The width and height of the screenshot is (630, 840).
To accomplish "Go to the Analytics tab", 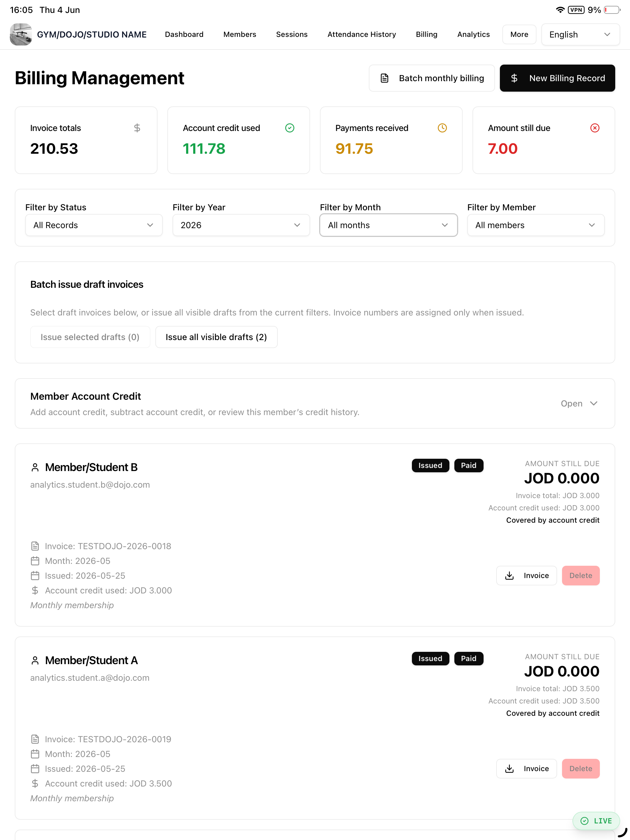I will pos(473,34).
